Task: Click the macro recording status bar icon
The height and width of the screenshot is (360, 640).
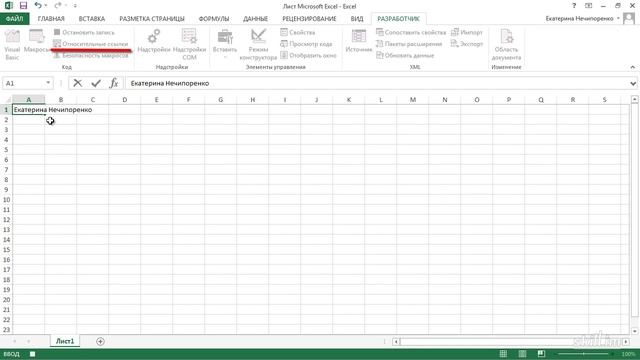Action: 32,354
